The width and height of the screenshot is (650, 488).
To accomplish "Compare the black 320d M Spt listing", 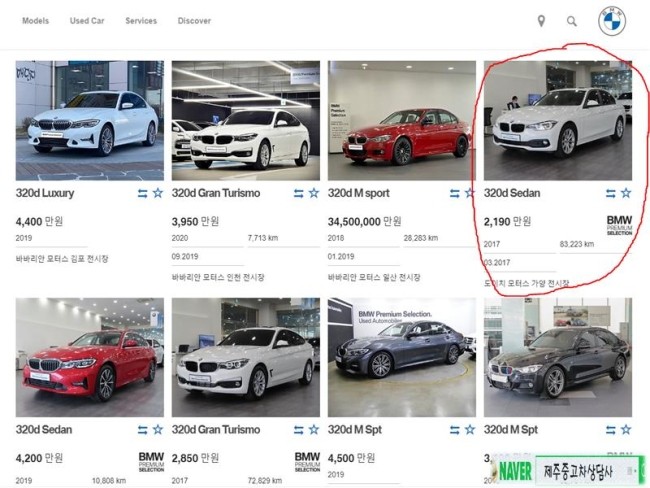I will 611,430.
